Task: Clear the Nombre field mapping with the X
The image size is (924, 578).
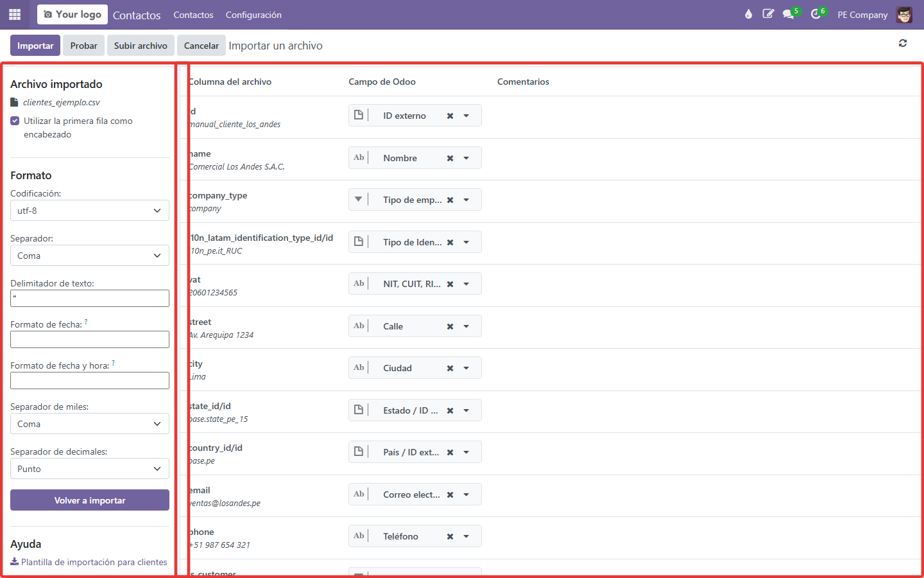Action: [450, 158]
